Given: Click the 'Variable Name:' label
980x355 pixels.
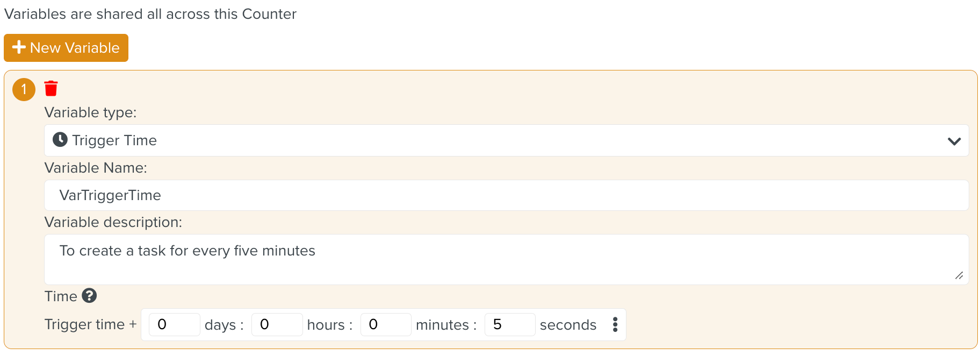Looking at the screenshot, I should pos(96,168).
